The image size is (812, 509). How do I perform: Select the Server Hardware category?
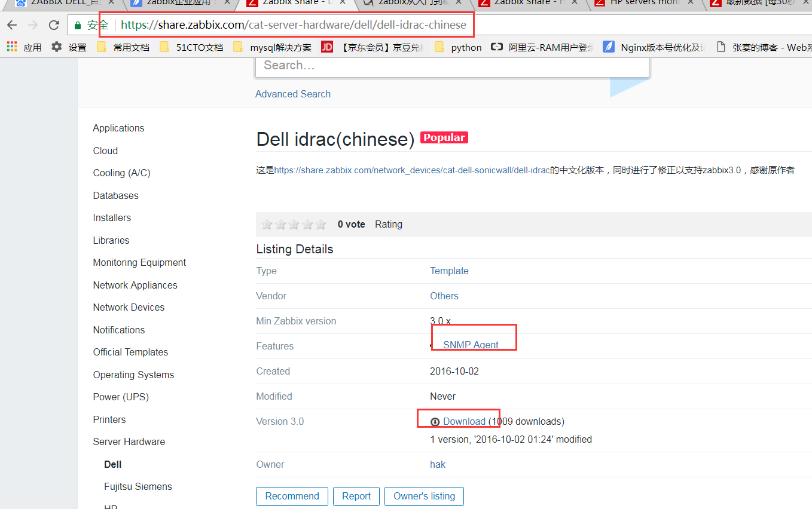(129, 441)
